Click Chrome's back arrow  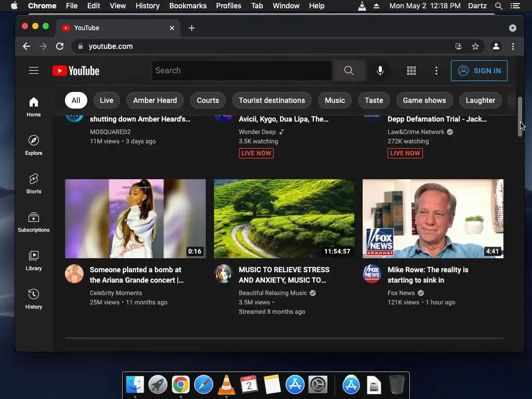(26, 46)
